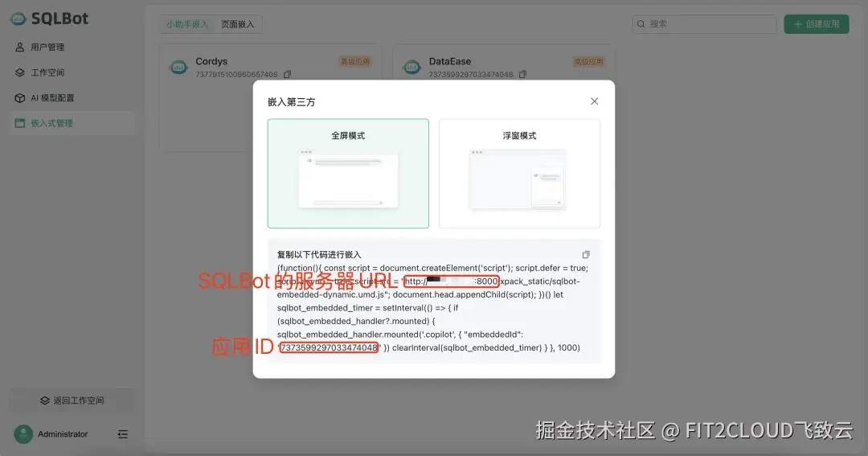The height and width of the screenshot is (456, 868).
Task: Click the layers icon in 返回工作空间
Action: [45, 401]
